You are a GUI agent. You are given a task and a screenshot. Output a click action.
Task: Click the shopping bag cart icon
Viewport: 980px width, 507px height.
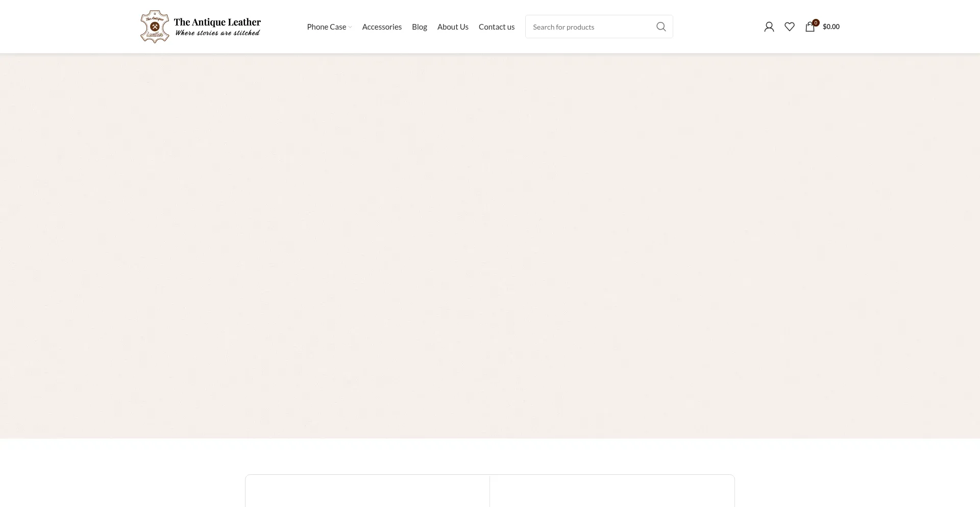tap(810, 27)
